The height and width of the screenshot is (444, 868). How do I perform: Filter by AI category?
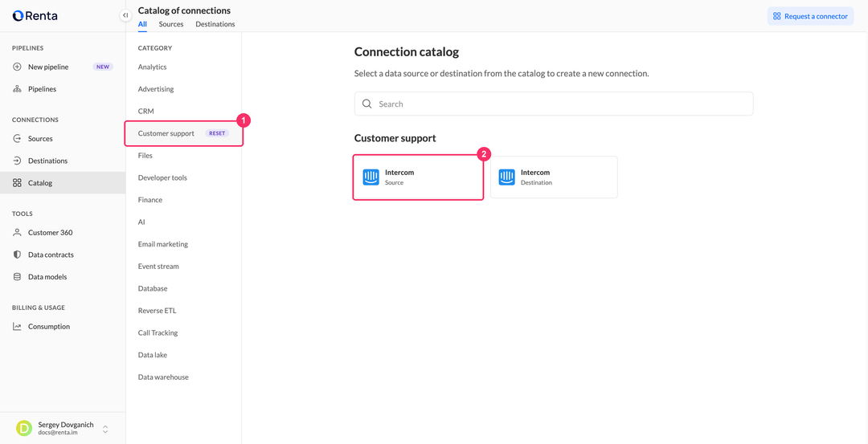(x=141, y=222)
